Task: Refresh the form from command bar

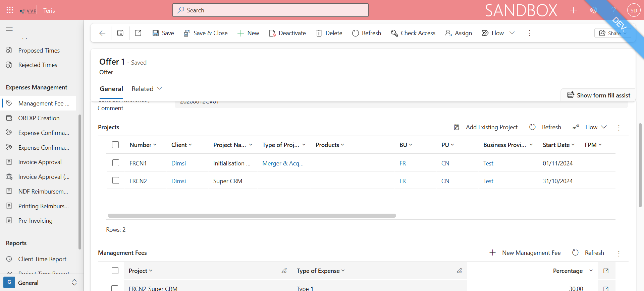Action: pyautogui.click(x=367, y=33)
